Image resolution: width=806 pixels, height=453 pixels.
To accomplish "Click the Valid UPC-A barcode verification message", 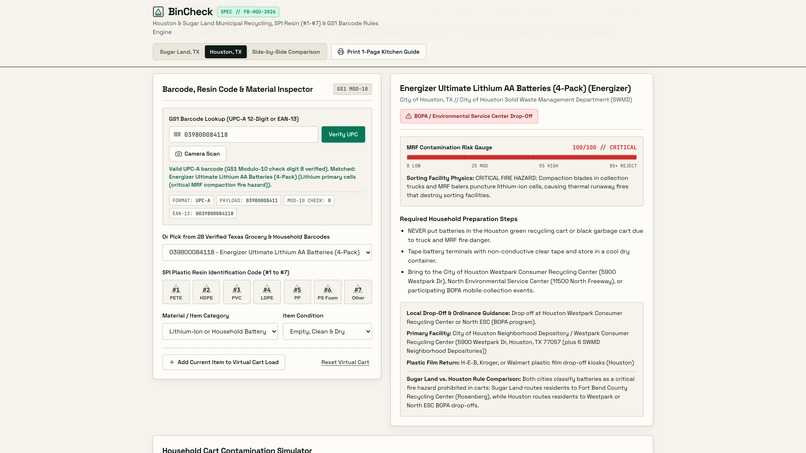I will [x=263, y=177].
